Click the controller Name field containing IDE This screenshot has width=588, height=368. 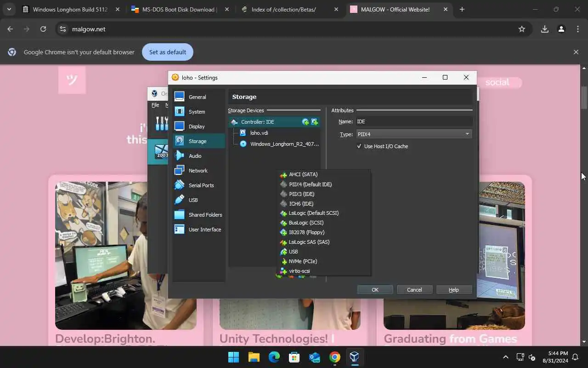click(414, 121)
